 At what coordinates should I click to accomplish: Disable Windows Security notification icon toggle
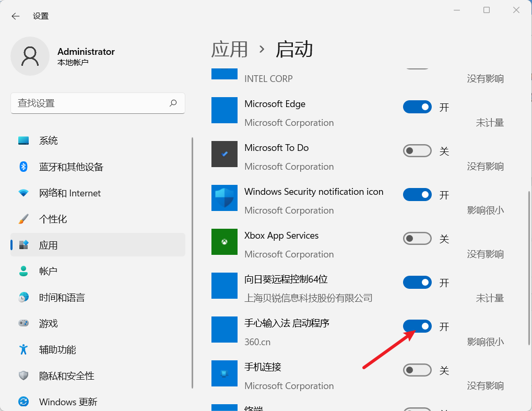[x=417, y=194]
